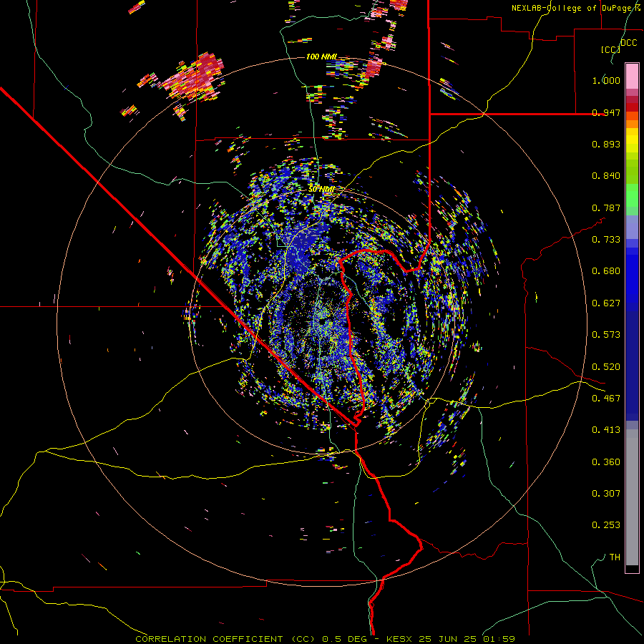This screenshot has height=644, width=644.
Task: Select the 0.253 legend value
Action: pyautogui.click(x=606, y=525)
